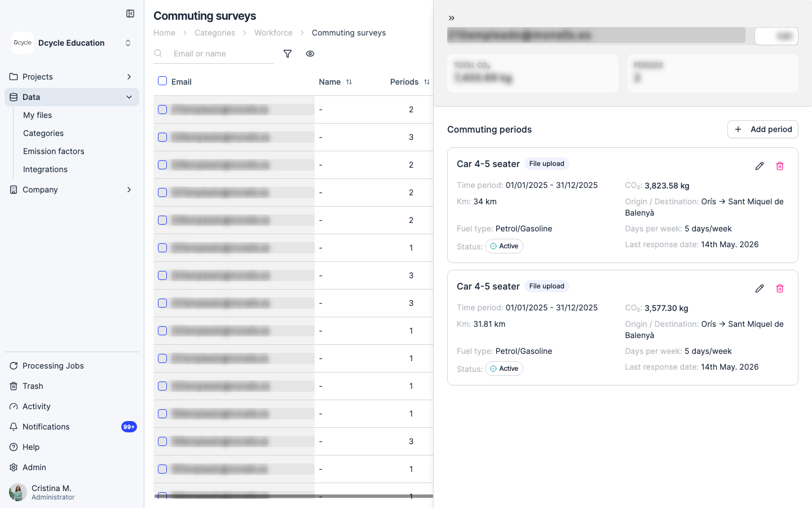The width and height of the screenshot is (812, 508).
Task: Click the Commuting periods heading
Action: [489, 129]
